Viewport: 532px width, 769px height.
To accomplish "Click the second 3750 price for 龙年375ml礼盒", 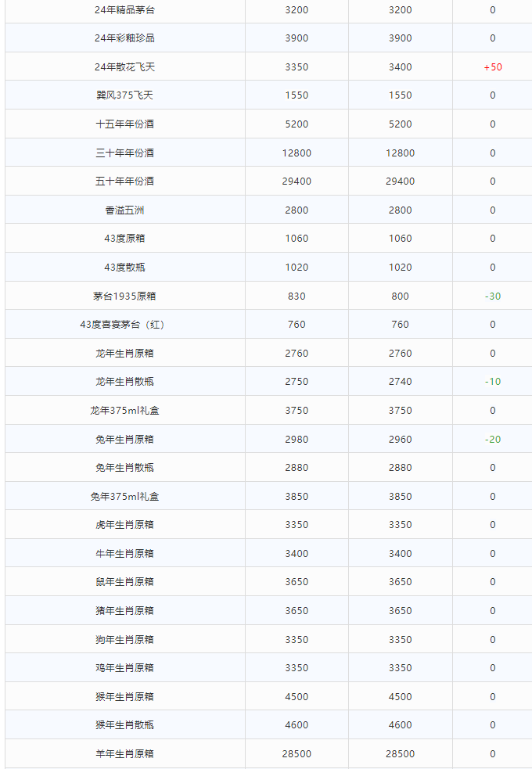I will [400, 411].
